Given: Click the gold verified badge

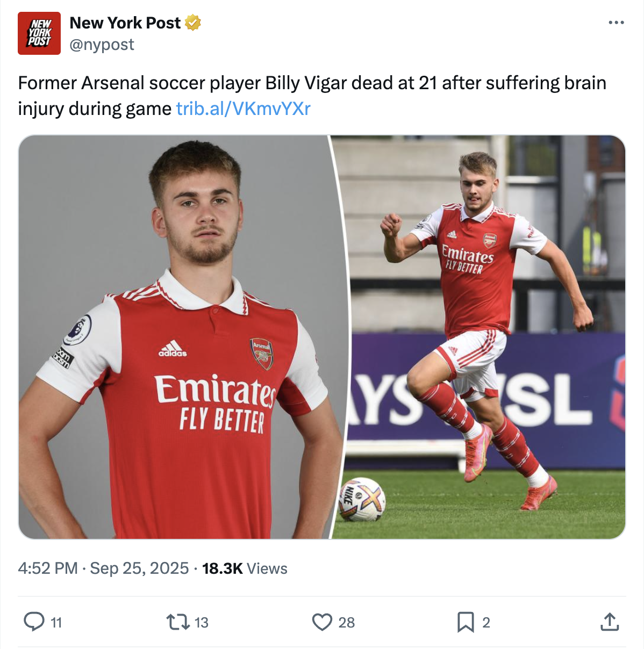Looking at the screenshot, I should click(193, 23).
